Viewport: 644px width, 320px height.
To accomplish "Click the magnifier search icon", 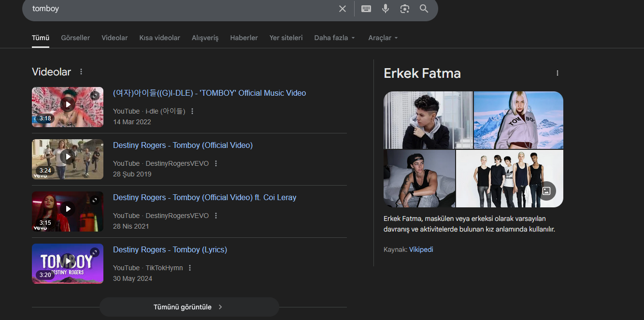I will [424, 9].
